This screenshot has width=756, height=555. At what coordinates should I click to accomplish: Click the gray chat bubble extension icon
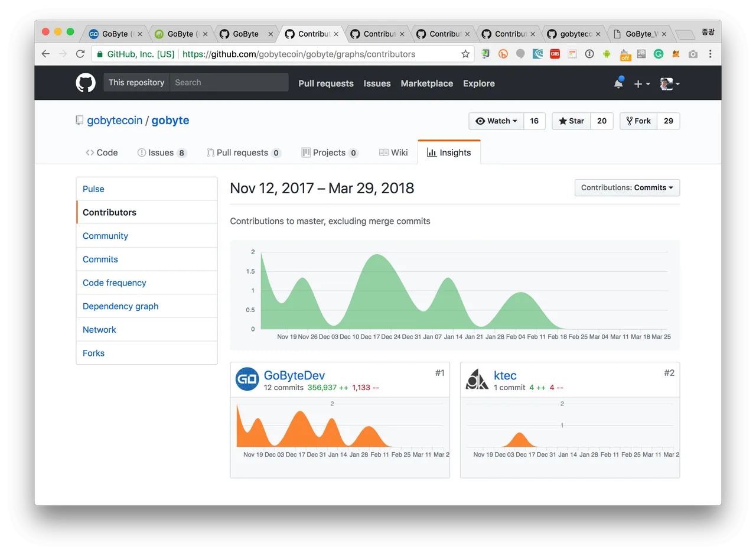click(520, 54)
